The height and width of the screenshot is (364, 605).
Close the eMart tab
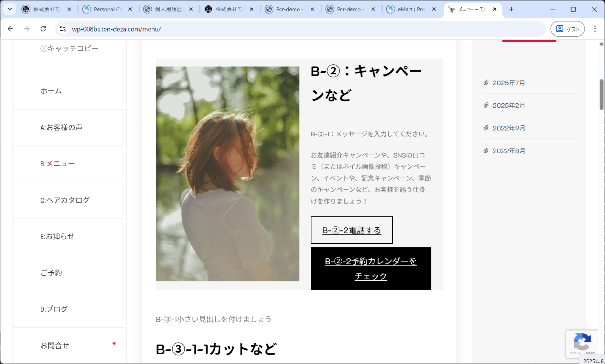tap(434, 9)
